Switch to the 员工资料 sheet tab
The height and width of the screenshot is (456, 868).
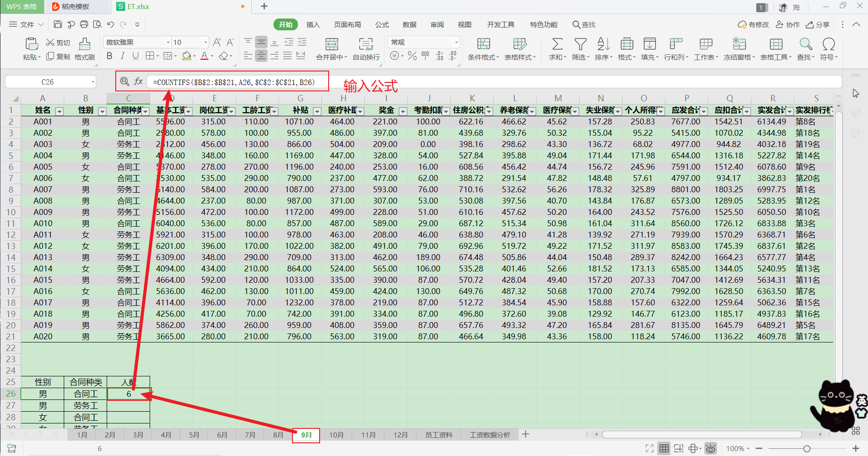pyautogui.click(x=439, y=435)
